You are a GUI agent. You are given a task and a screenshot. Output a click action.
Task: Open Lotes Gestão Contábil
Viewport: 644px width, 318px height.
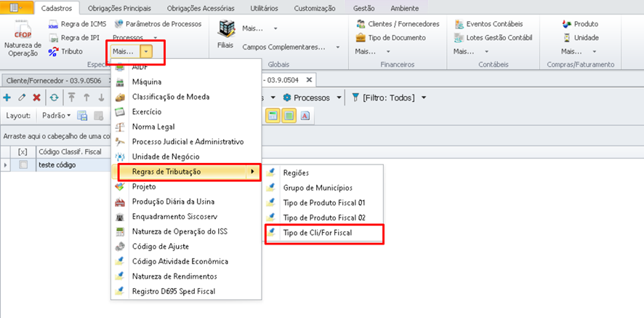point(494,38)
